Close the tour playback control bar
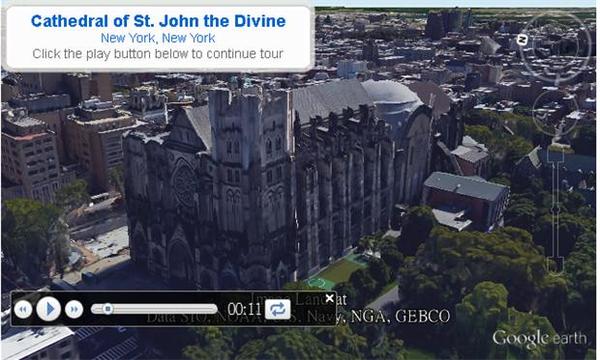 pos(329,298)
